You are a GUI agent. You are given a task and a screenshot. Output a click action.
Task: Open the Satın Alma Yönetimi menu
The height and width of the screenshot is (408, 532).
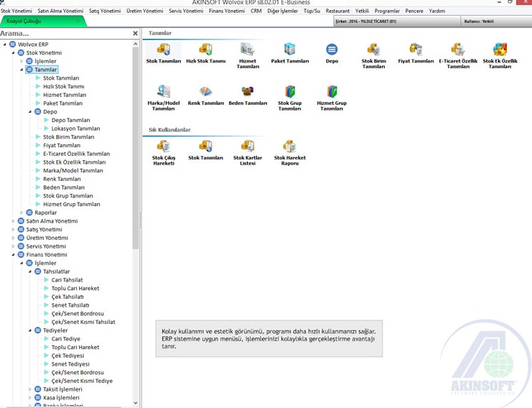60,11
